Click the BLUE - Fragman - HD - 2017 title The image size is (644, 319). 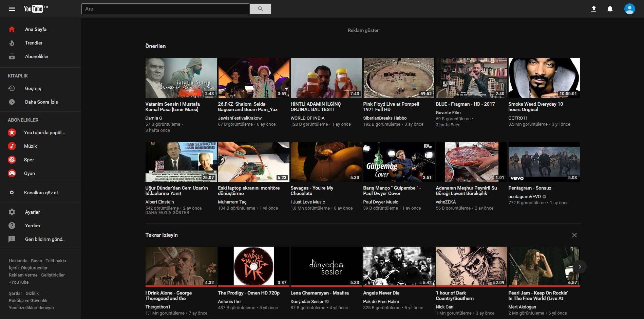(x=465, y=104)
